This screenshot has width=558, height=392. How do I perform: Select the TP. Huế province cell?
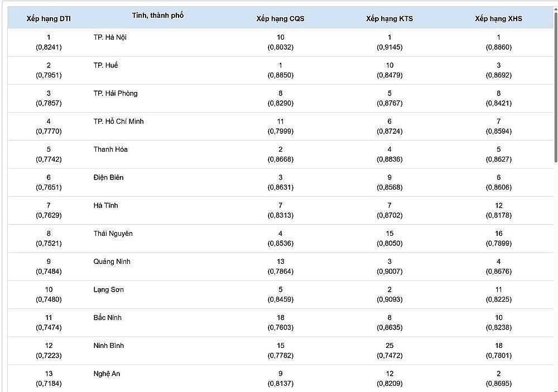coord(105,65)
